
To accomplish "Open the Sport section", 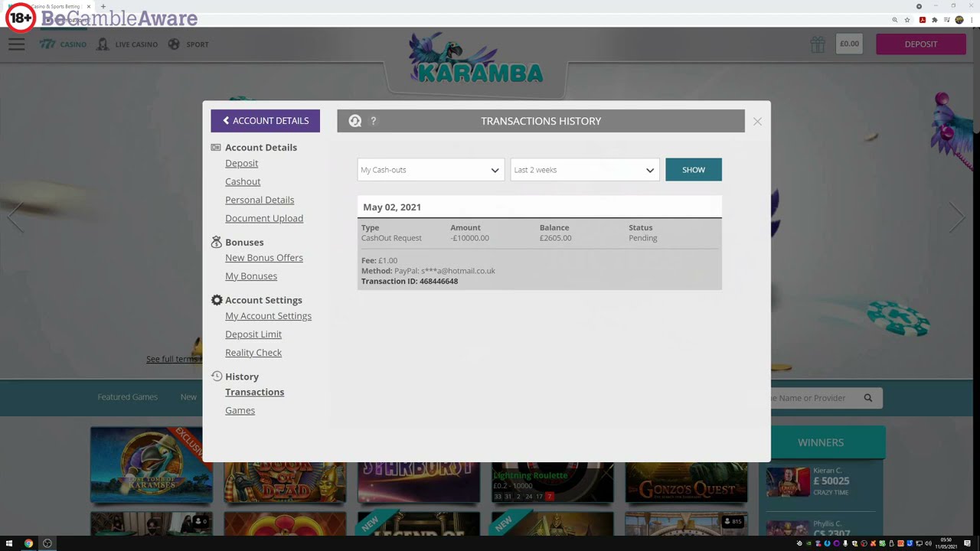I will 188,44.
